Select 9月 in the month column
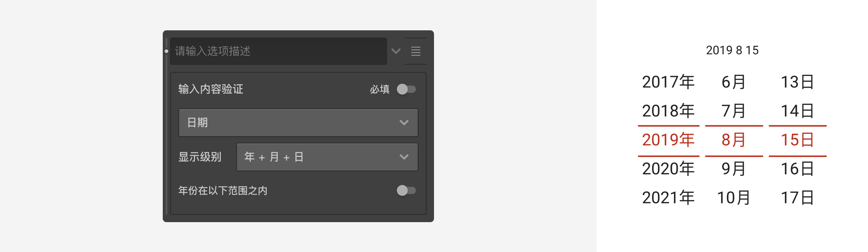 click(733, 169)
